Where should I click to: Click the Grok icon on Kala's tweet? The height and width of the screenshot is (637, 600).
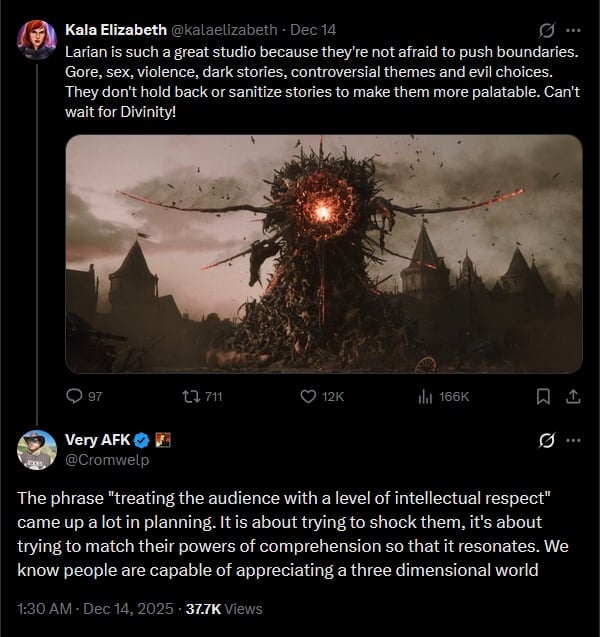coord(547,30)
